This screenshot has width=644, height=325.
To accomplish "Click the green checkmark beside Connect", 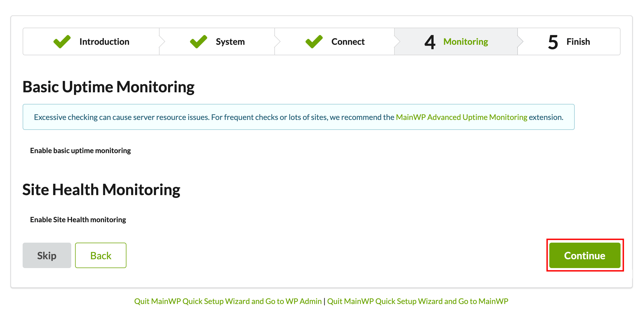I will point(314,42).
